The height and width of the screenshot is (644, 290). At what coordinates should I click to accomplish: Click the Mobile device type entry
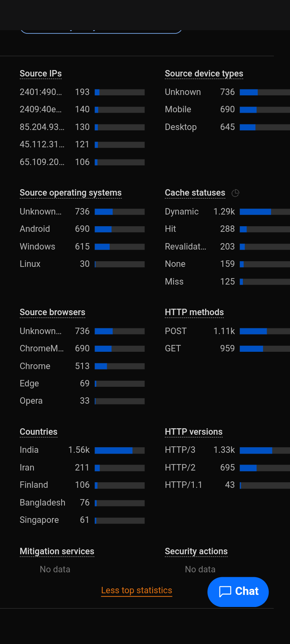click(x=178, y=109)
